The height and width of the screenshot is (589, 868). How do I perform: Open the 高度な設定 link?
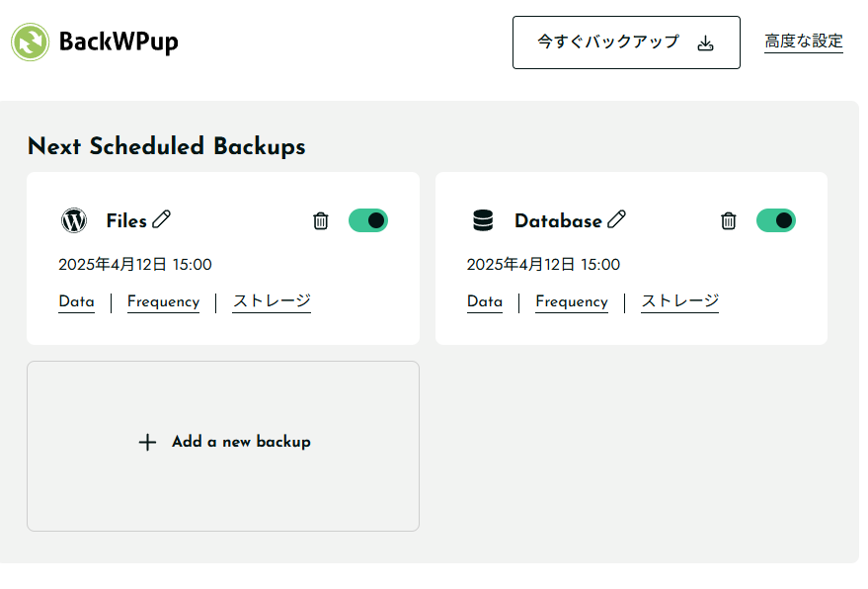pos(804,42)
